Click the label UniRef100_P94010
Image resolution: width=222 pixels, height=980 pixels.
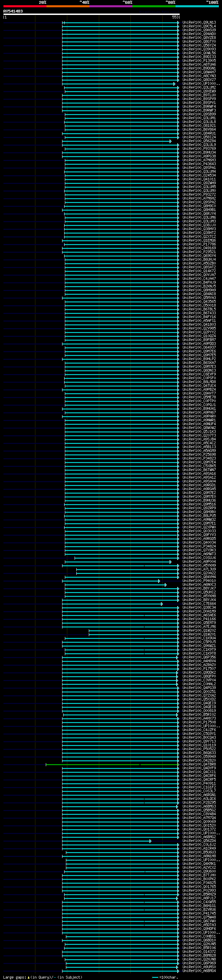(x=199, y=581)
